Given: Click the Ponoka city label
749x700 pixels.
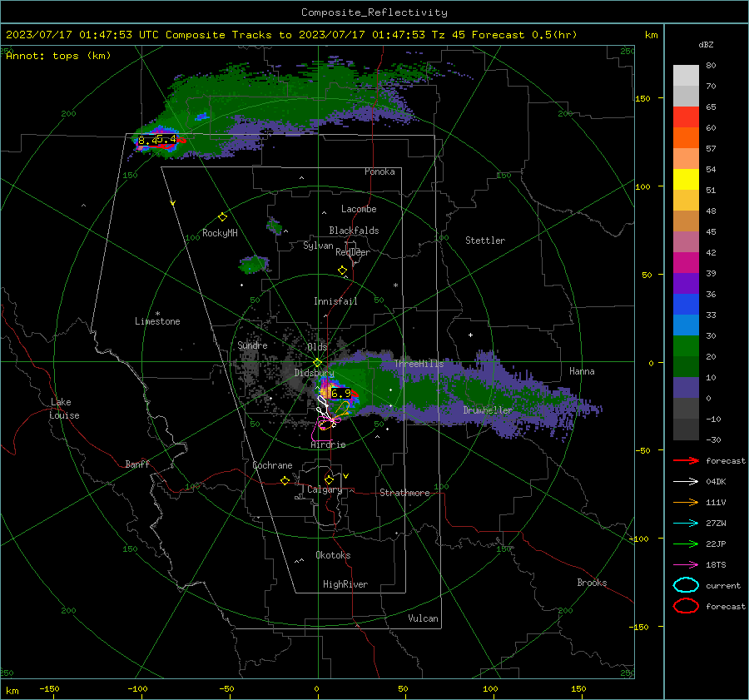Looking at the screenshot, I should pos(379,171).
